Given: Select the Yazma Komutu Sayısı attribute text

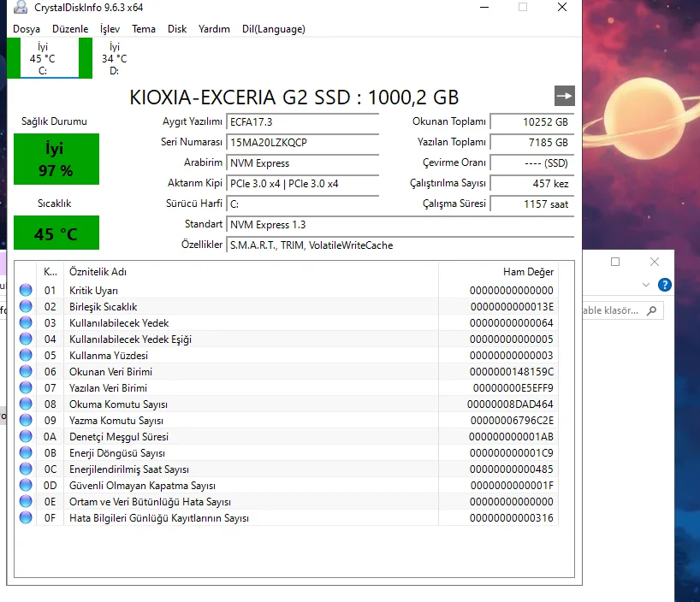Looking at the screenshot, I should pos(116,421).
